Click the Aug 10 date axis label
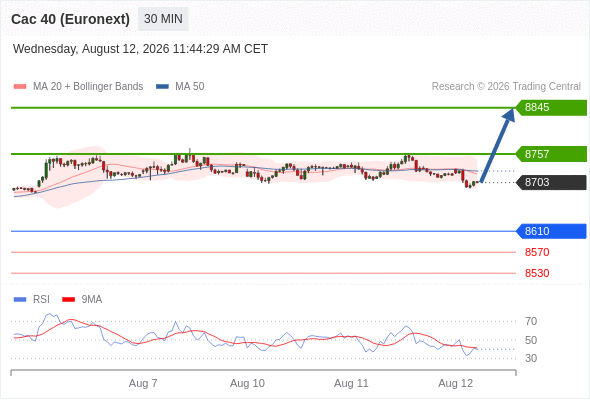 (x=247, y=383)
